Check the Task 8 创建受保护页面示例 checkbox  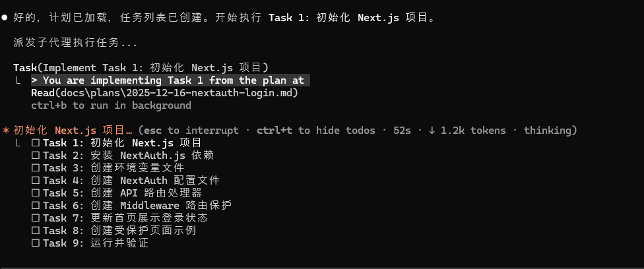35,231
